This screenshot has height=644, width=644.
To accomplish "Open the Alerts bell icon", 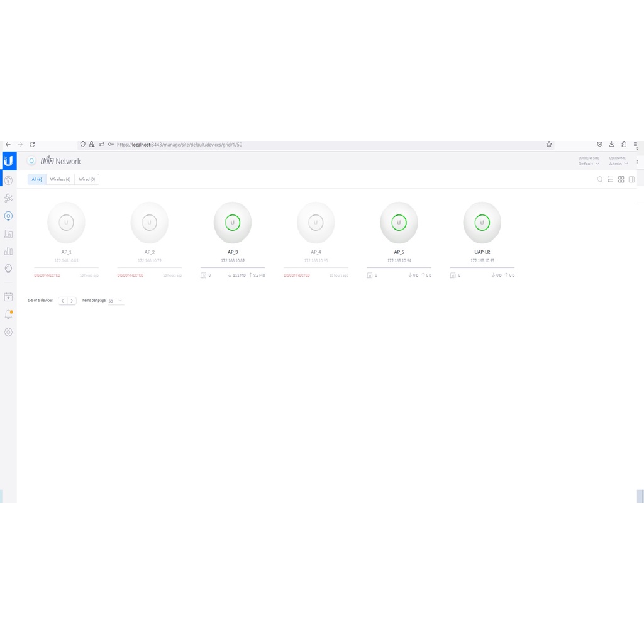I will [8, 314].
